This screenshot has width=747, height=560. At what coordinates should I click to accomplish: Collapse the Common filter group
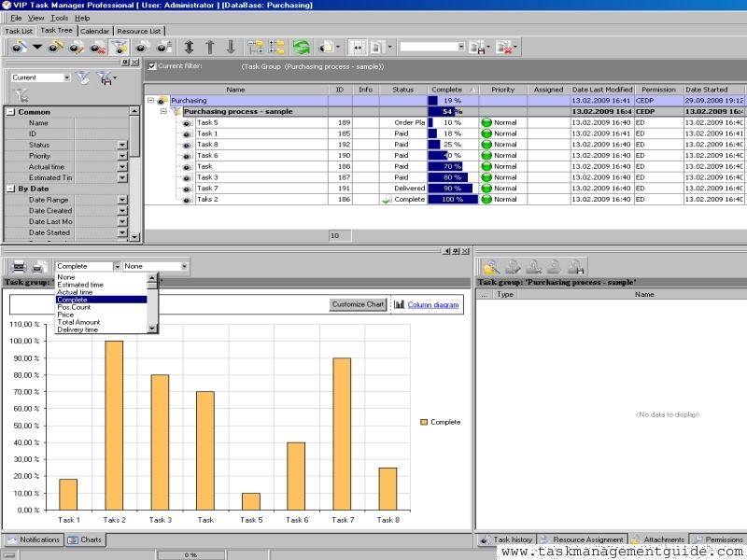click(10, 112)
